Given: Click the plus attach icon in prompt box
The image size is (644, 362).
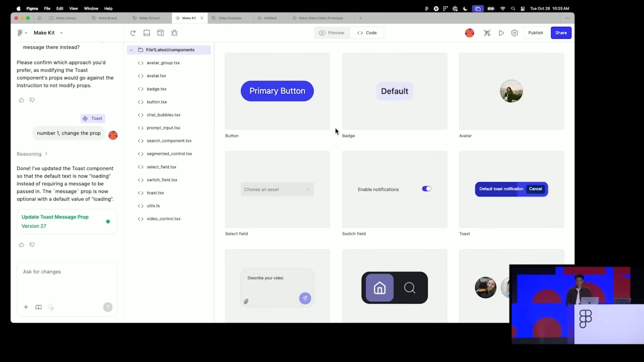Looking at the screenshot, I should point(26,307).
